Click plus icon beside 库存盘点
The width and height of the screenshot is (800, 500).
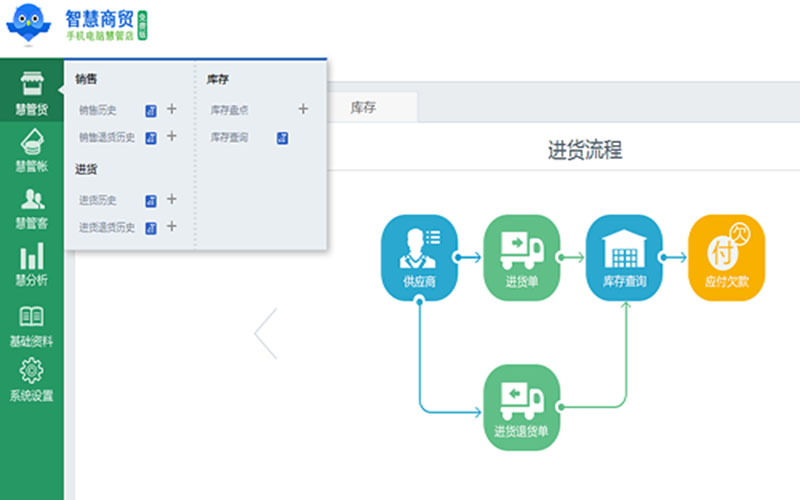(x=303, y=109)
